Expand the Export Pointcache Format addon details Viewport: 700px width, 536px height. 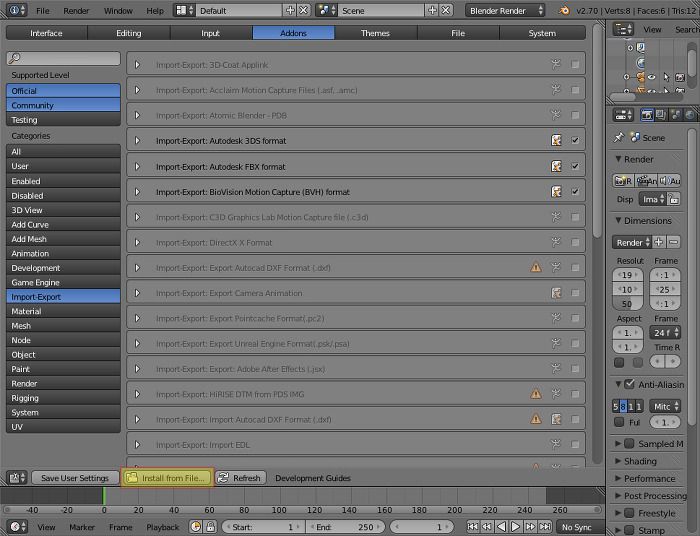tap(137, 318)
